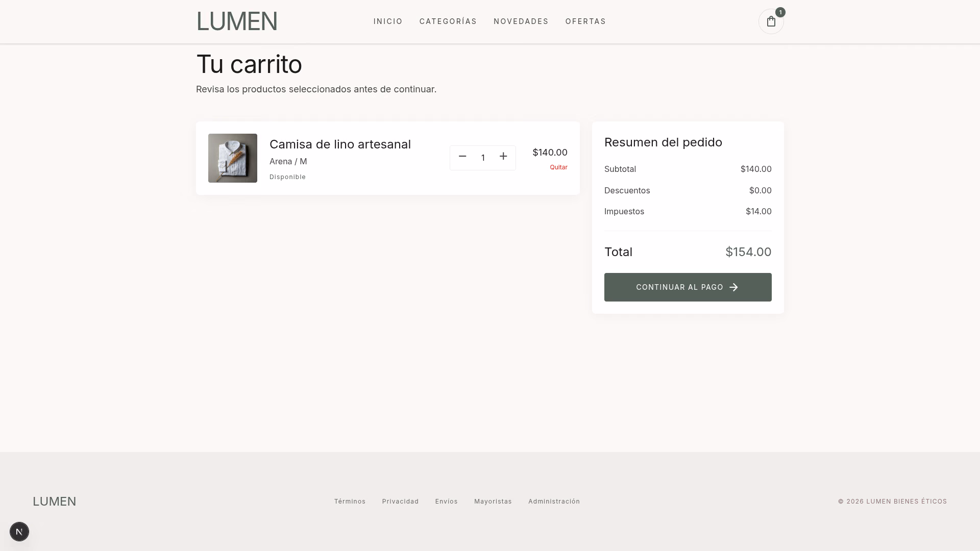Click the item price $140.00 beside the quantity stepper

click(550, 153)
